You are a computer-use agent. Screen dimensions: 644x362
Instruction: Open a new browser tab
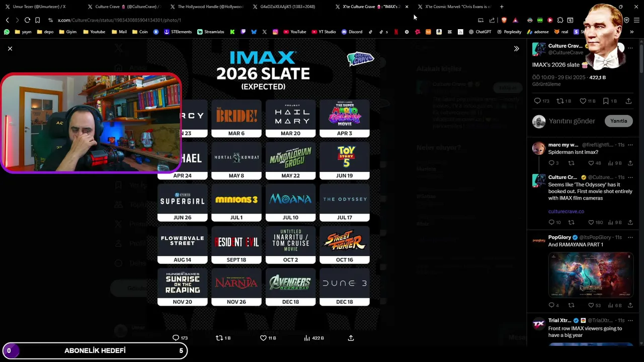pyautogui.click(x=502, y=7)
